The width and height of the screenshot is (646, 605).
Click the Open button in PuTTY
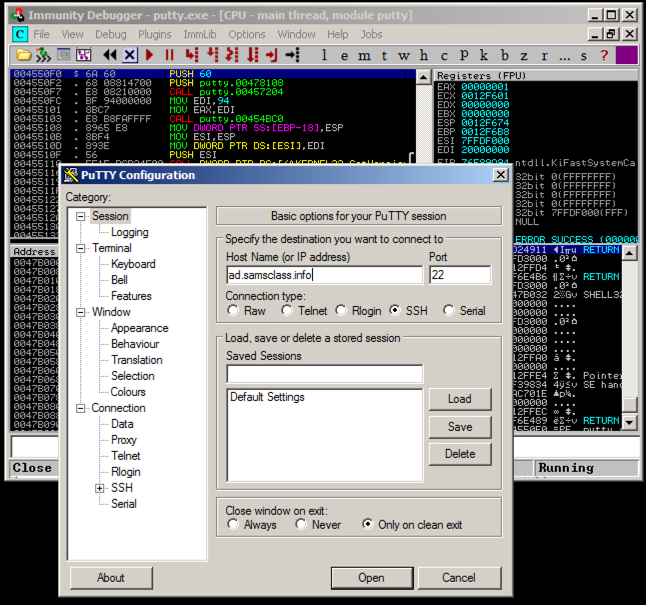(x=371, y=578)
